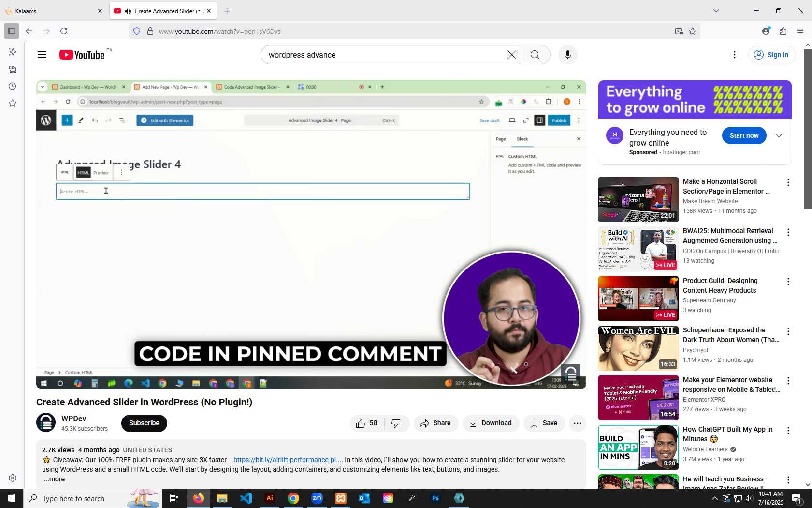
Task: Open the WPDev channel name link
Action: [x=74, y=418]
